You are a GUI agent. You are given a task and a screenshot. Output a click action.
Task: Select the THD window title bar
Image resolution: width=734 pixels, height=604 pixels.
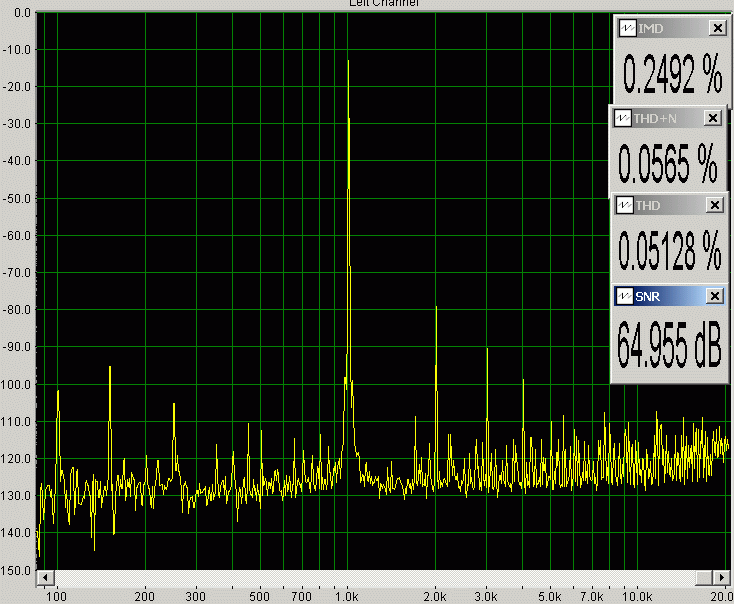[x=670, y=205]
